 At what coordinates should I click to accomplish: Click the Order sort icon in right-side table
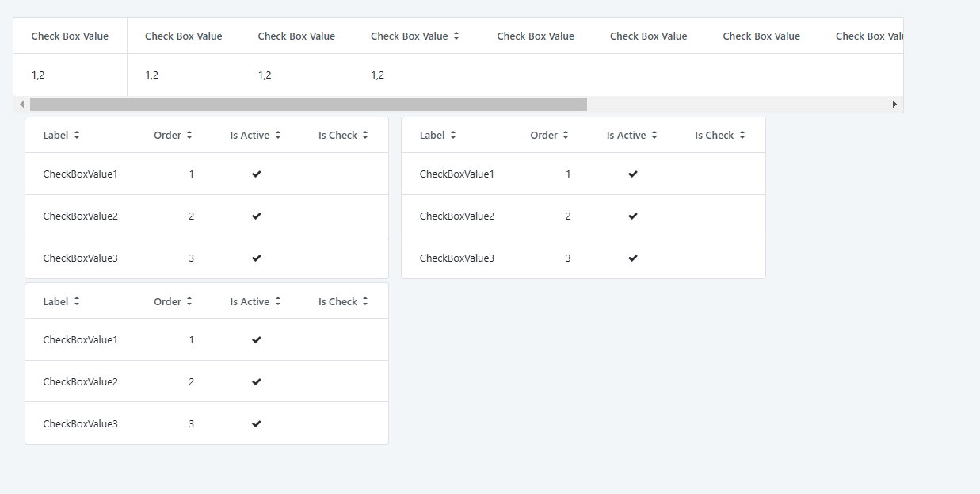tap(566, 136)
